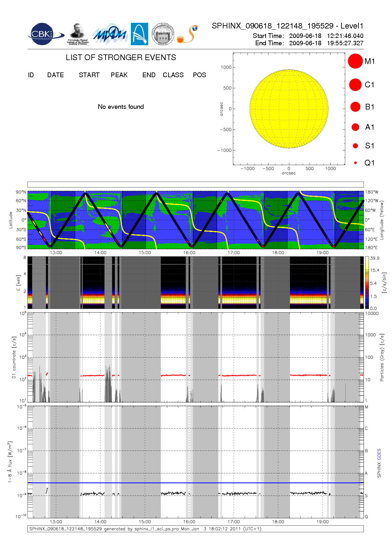This screenshot has height=555, width=392.
Task: Select the M1 red circle in legend
Action: pos(355,61)
